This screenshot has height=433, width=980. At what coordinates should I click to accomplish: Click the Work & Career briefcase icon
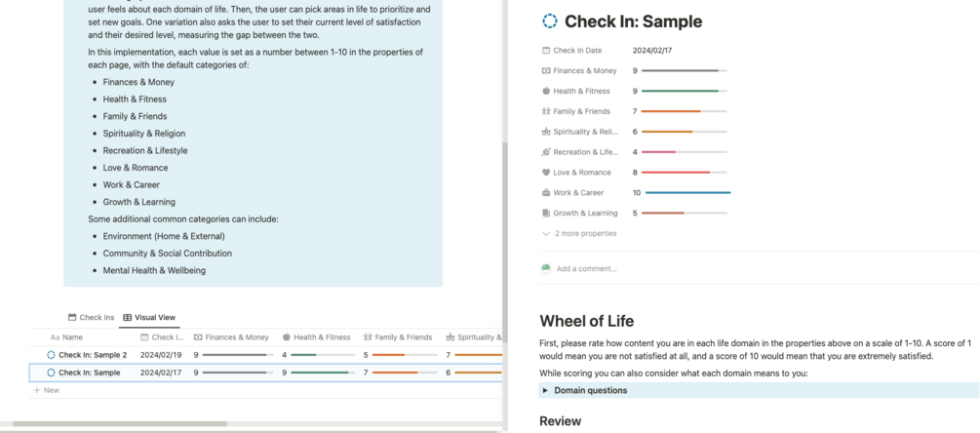pos(546,193)
